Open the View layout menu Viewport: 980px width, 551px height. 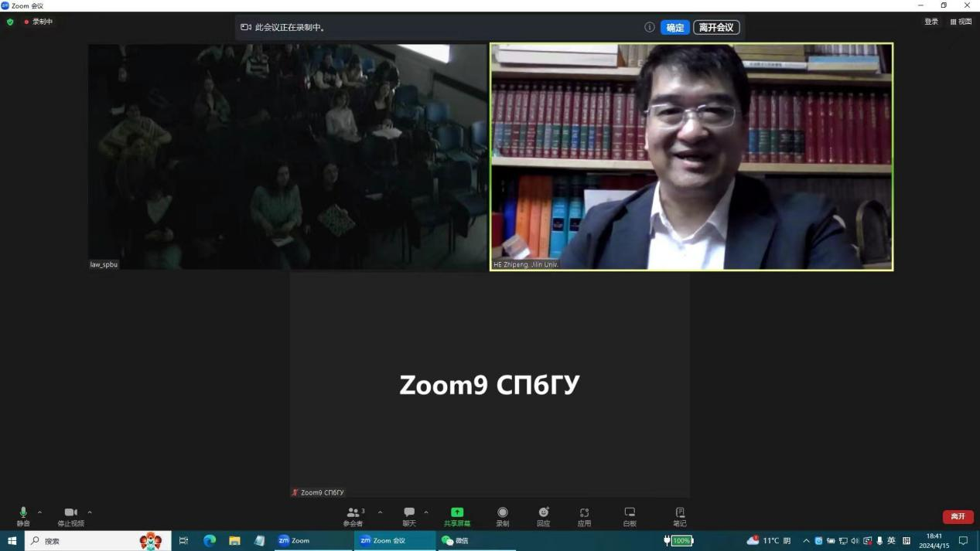point(961,22)
